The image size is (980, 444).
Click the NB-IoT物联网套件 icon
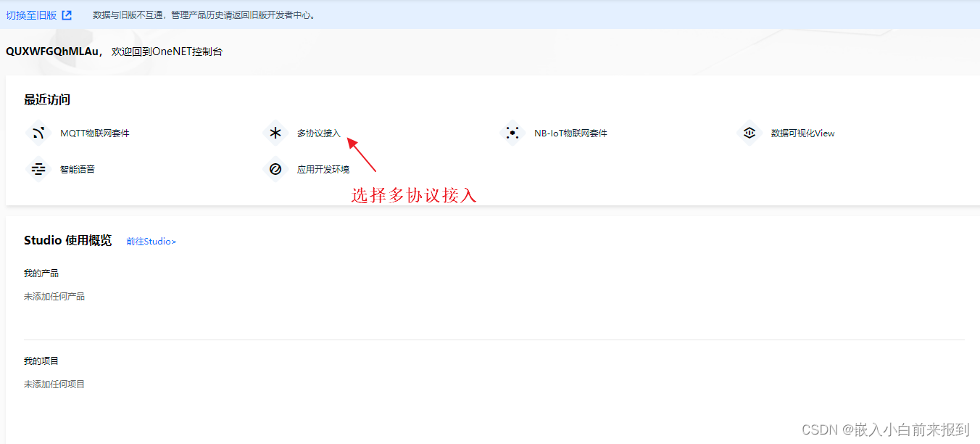pyautogui.click(x=512, y=133)
